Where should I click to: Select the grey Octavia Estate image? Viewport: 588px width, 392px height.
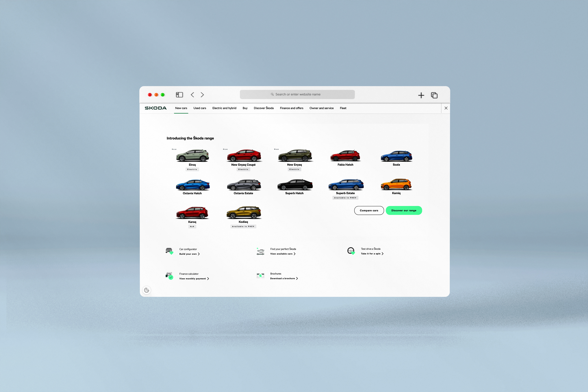coord(244,185)
